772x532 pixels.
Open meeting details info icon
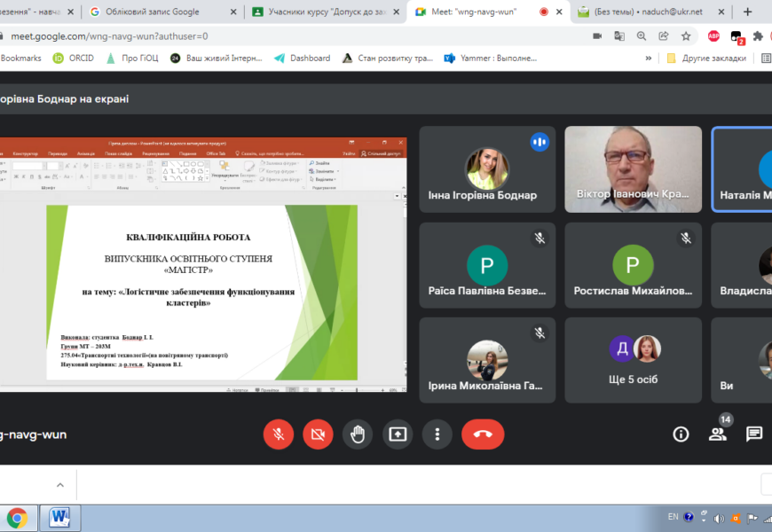681,434
